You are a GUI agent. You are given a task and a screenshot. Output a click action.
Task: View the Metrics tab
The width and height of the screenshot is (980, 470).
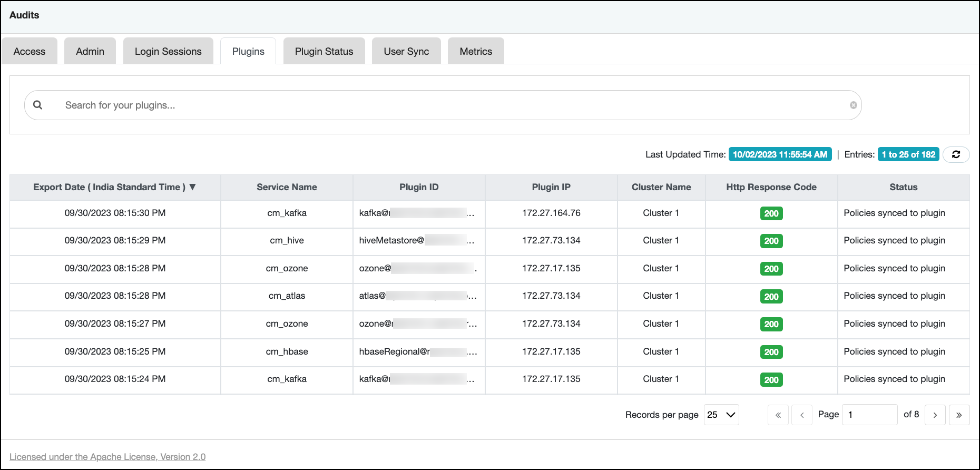coord(476,51)
